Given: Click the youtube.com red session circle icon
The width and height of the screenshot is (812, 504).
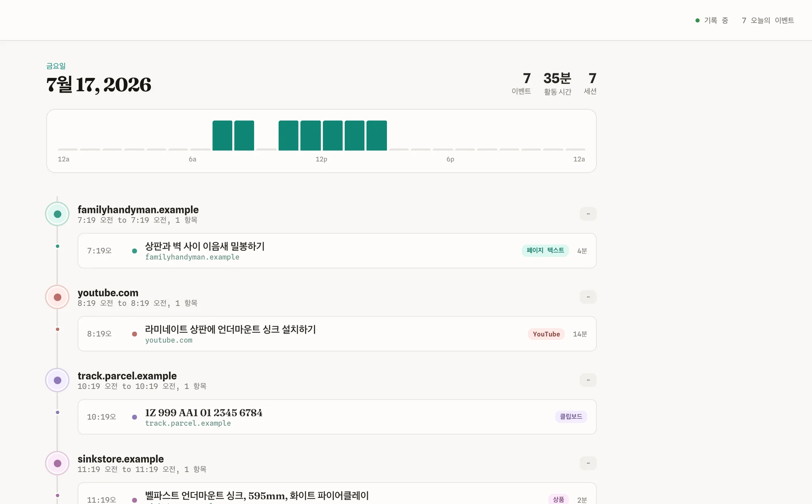Looking at the screenshot, I should pos(57,297).
